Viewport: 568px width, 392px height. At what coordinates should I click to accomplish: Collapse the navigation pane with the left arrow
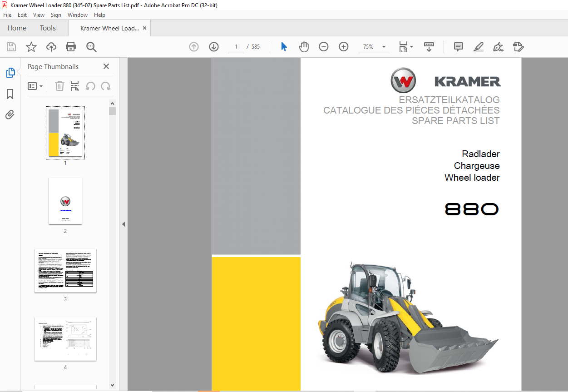pos(123,224)
